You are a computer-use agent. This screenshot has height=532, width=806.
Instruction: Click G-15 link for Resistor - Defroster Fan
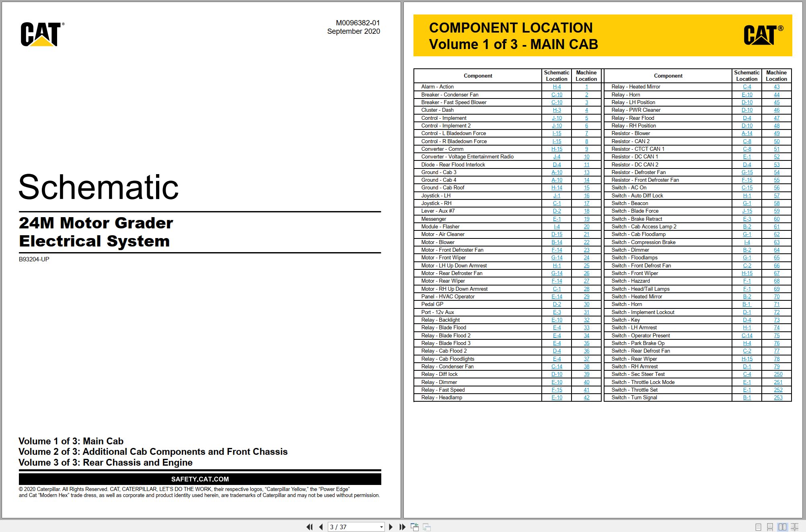pyautogui.click(x=747, y=173)
